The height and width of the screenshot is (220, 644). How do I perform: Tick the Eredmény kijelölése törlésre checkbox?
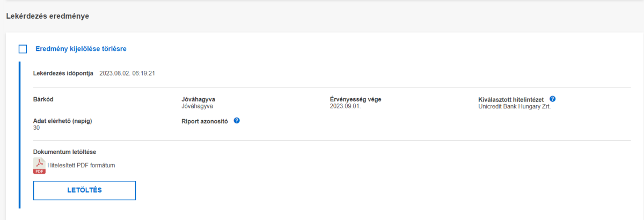tap(23, 49)
